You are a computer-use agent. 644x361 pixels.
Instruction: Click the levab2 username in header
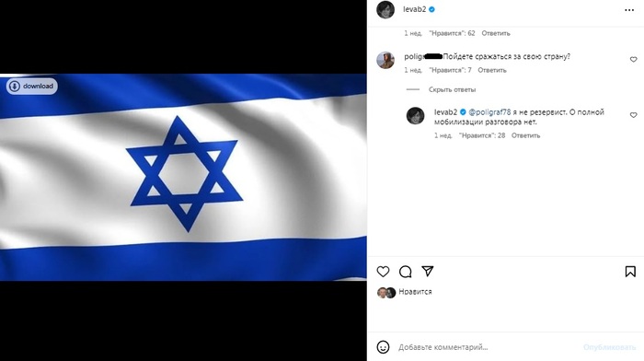tap(414, 9)
